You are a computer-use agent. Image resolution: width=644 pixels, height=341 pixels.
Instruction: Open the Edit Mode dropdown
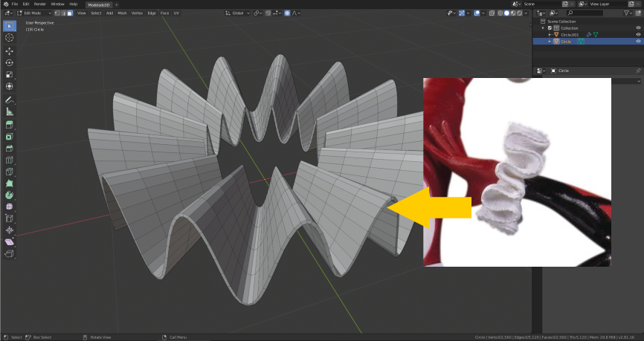click(34, 13)
